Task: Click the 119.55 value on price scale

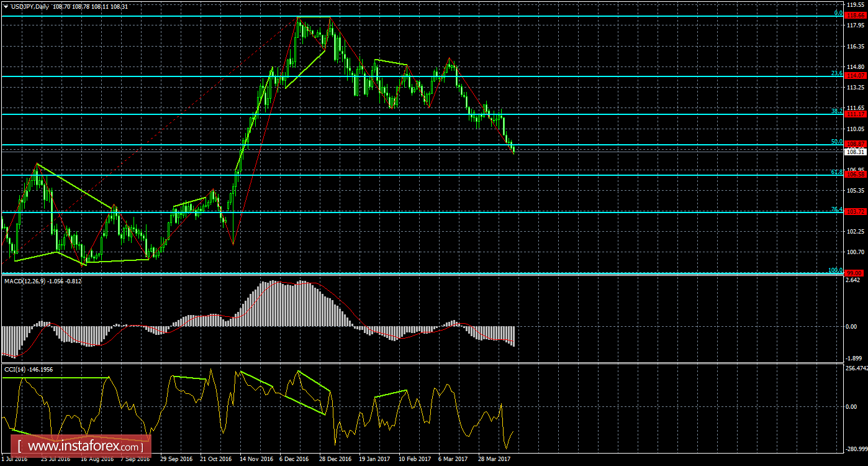Action: point(856,4)
